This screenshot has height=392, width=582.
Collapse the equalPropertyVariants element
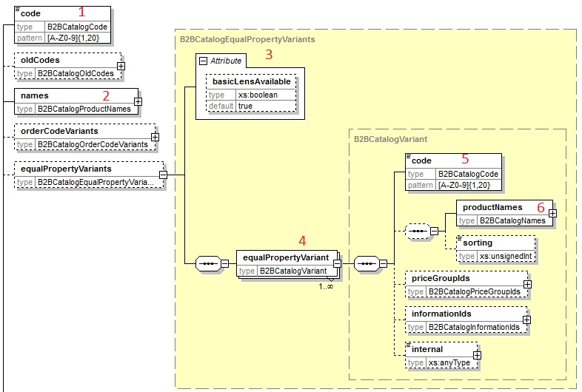click(x=163, y=175)
